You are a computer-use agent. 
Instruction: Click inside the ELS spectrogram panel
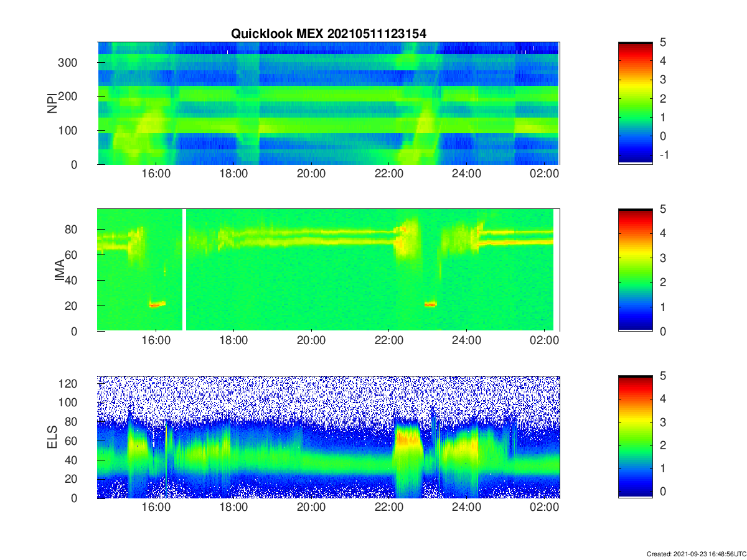tap(329, 437)
